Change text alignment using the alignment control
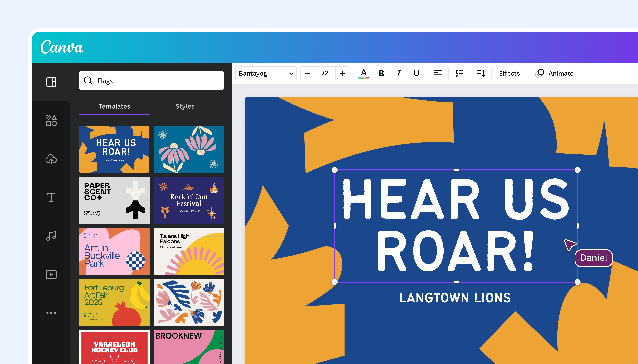 (x=438, y=73)
